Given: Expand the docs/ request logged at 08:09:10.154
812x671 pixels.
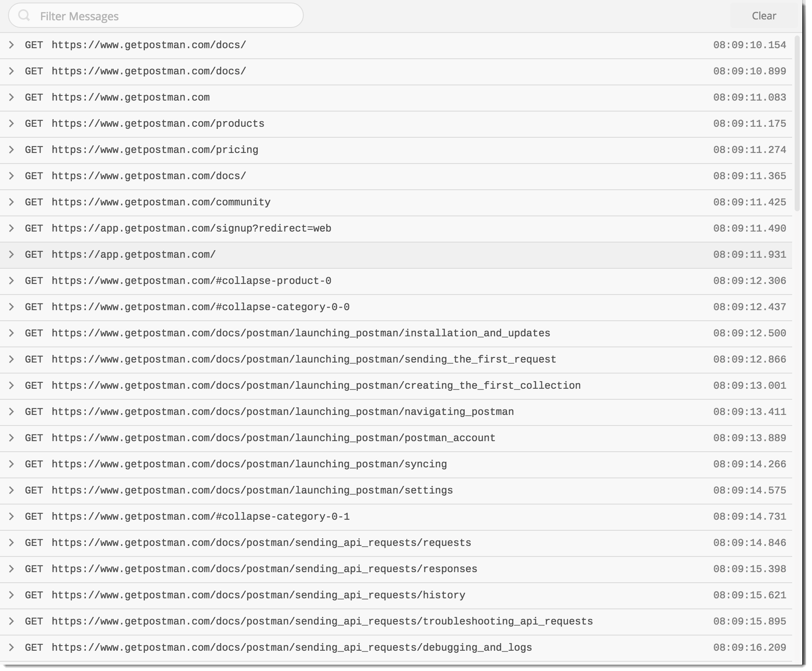Looking at the screenshot, I should [x=11, y=45].
